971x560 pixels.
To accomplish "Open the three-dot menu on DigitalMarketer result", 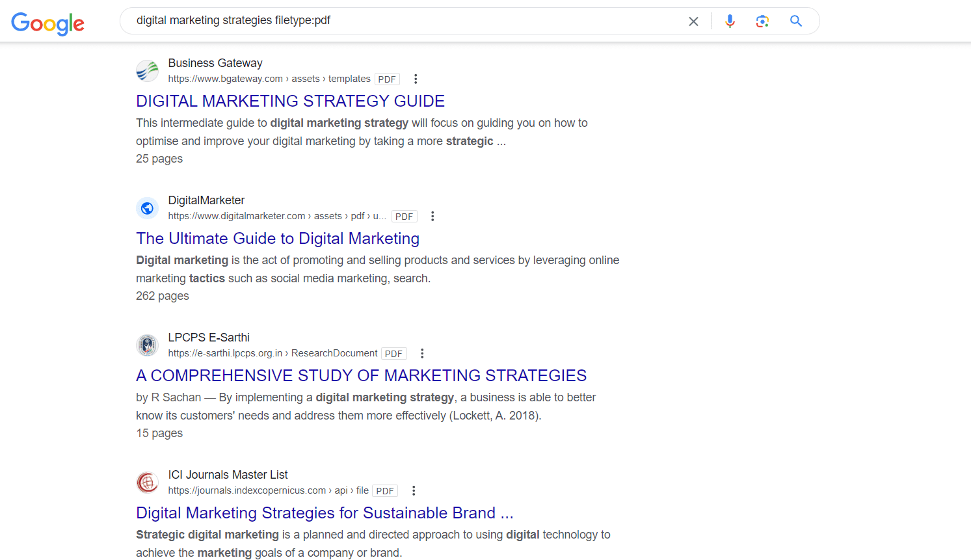I will coord(432,215).
